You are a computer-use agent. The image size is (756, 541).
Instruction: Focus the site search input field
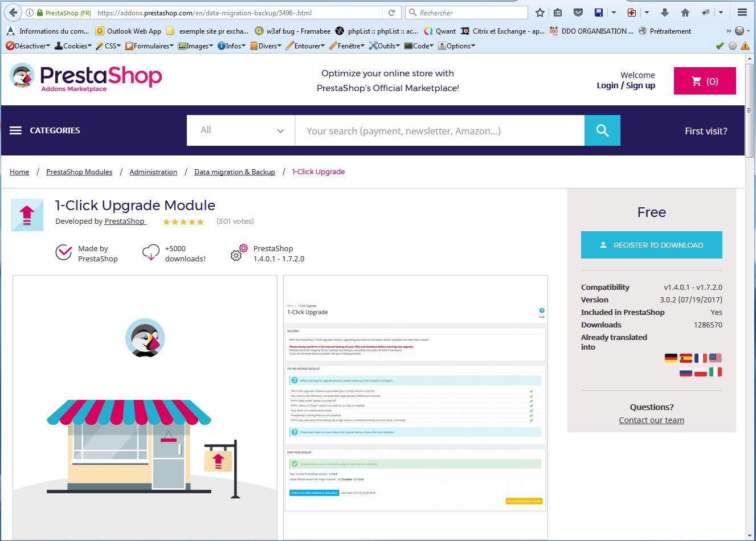tap(439, 130)
